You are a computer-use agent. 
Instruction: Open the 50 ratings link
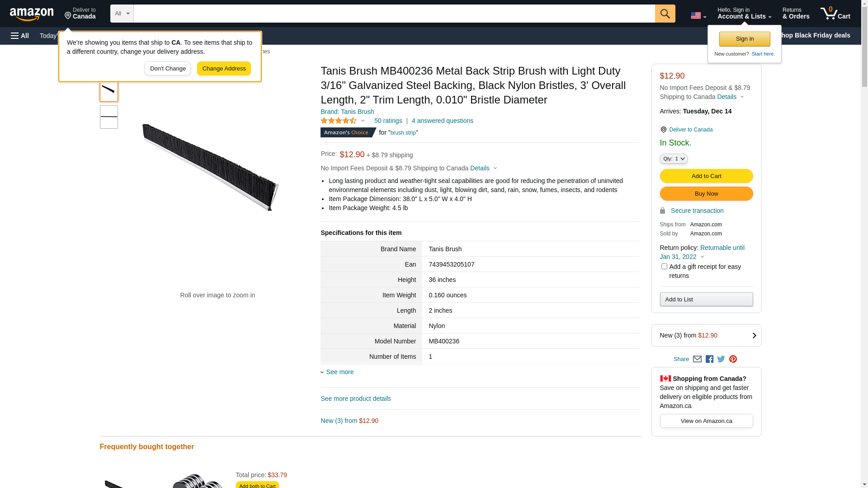click(x=388, y=121)
